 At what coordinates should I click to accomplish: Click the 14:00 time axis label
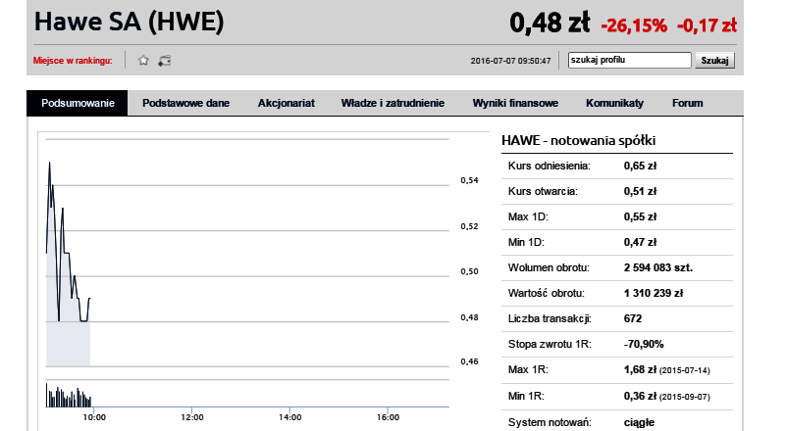tap(290, 417)
